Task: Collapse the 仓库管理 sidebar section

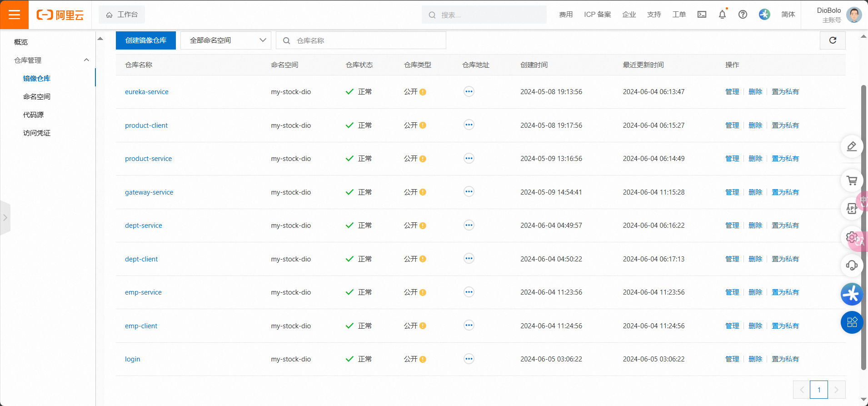Action: pyautogui.click(x=86, y=60)
